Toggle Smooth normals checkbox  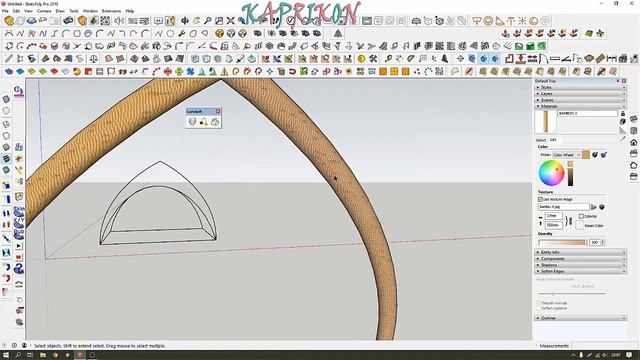[539, 303]
